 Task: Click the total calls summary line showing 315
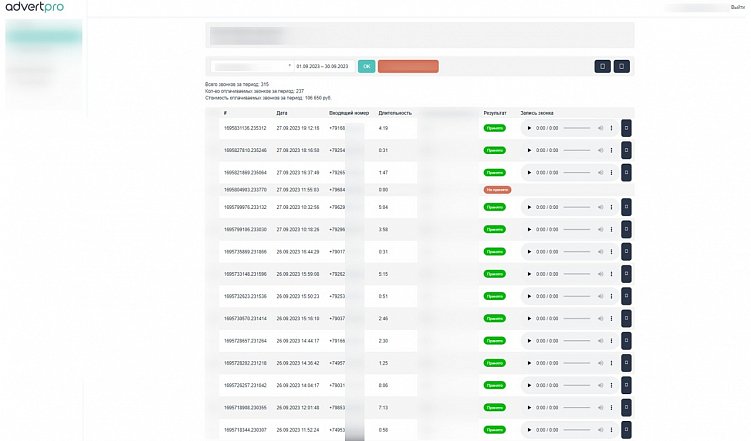click(x=237, y=84)
